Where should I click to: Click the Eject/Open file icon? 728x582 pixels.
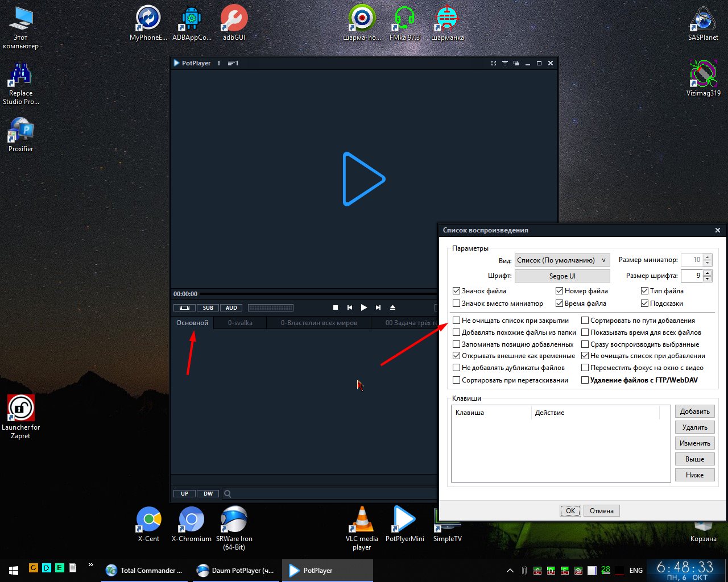coord(392,307)
